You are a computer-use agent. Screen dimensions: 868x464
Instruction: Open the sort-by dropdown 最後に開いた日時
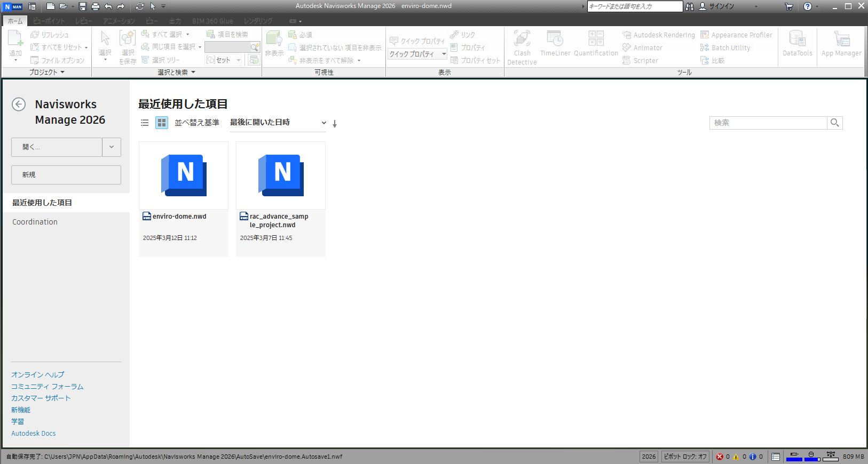point(278,123)
